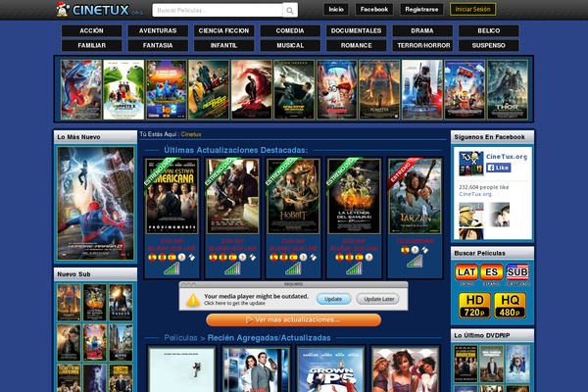
Task: Open the Romance genre
Action: click(357, 45)
